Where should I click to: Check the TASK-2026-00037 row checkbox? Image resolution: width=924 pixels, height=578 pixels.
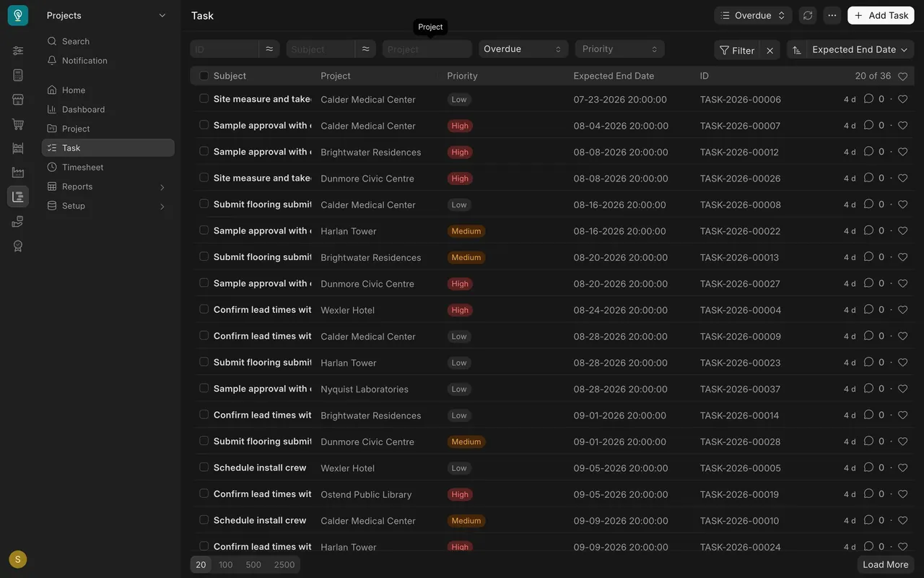pos(204,388)
